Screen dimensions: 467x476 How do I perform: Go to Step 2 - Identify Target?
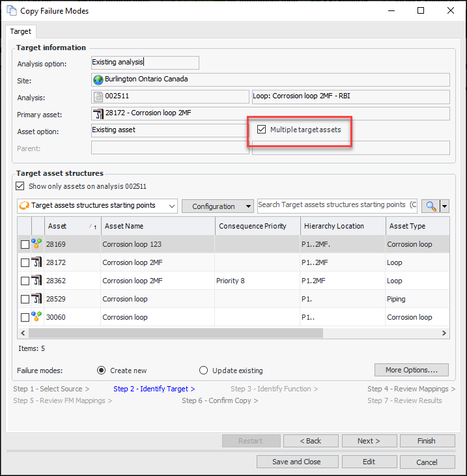154,389
